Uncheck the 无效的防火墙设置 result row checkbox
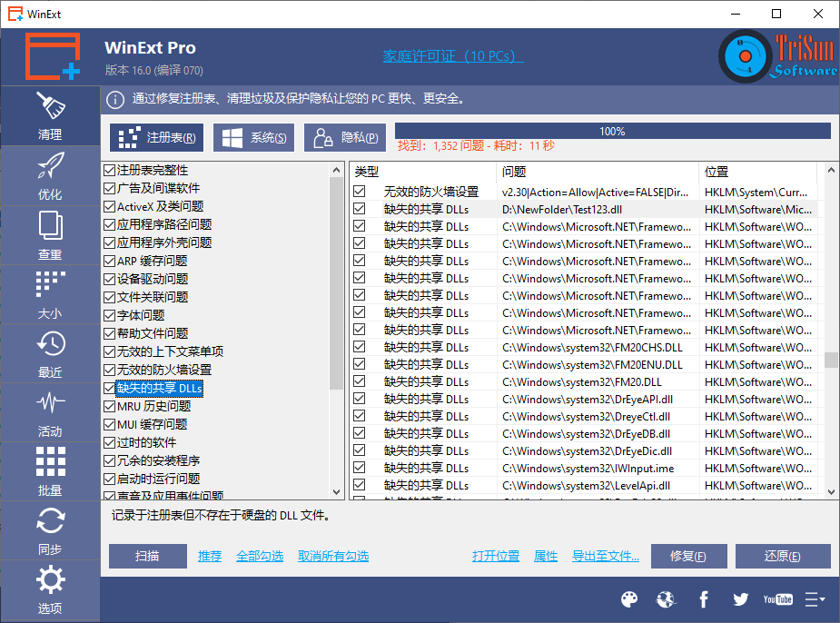The height and width of the screenshot is (623, 840). point(360,192)
